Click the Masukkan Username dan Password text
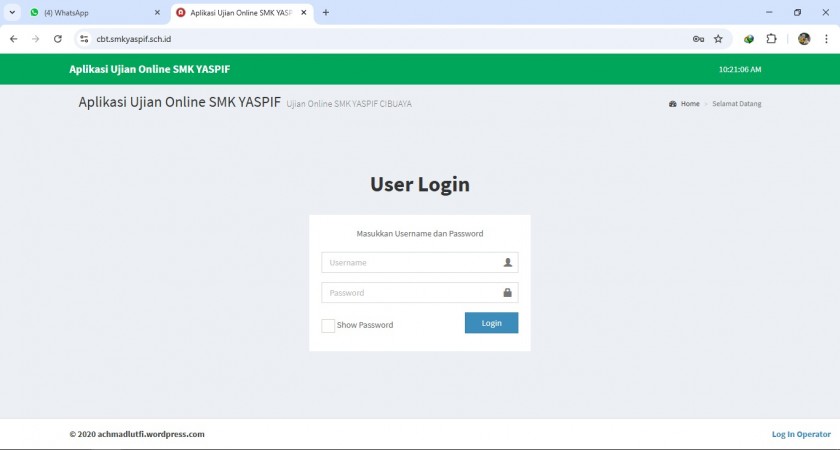This screenshot has width=840, height=450. pyautogui.click(x=420, y=234)
